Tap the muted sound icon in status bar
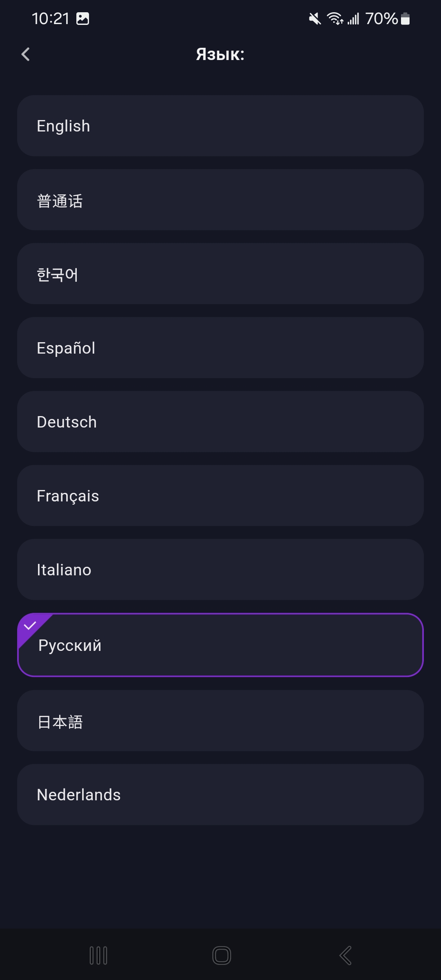 coord(314,19)
